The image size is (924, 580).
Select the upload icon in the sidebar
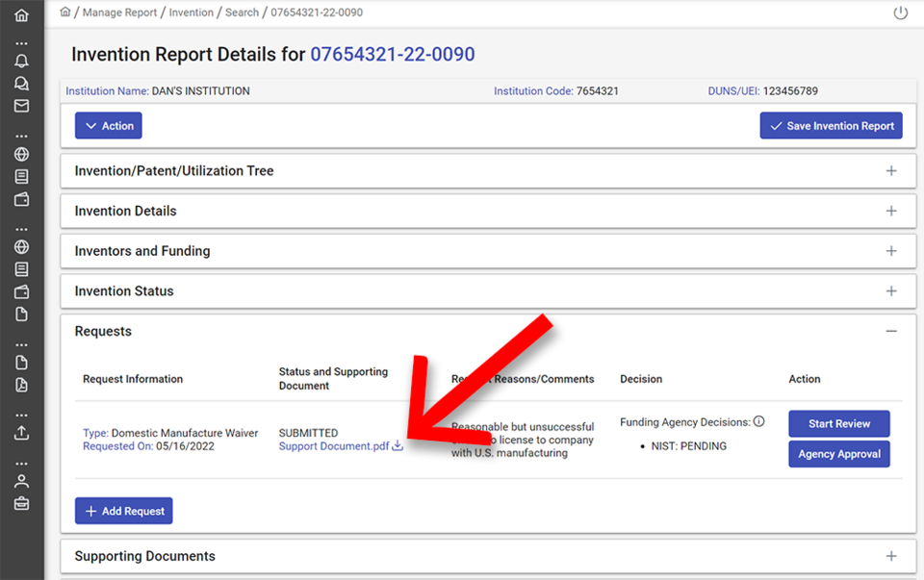tap(21, 433)
